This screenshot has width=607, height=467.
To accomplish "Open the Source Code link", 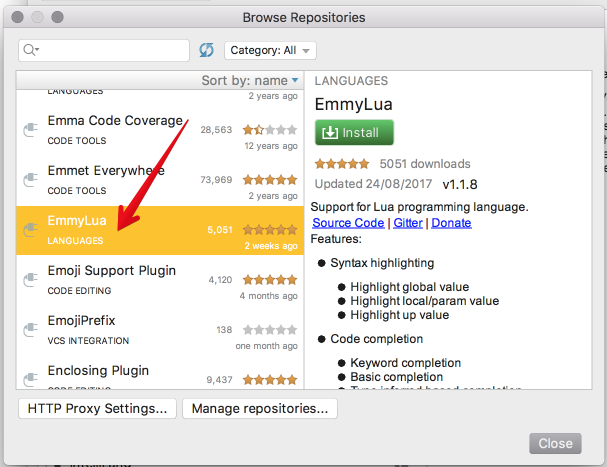I will pos(348,223).
